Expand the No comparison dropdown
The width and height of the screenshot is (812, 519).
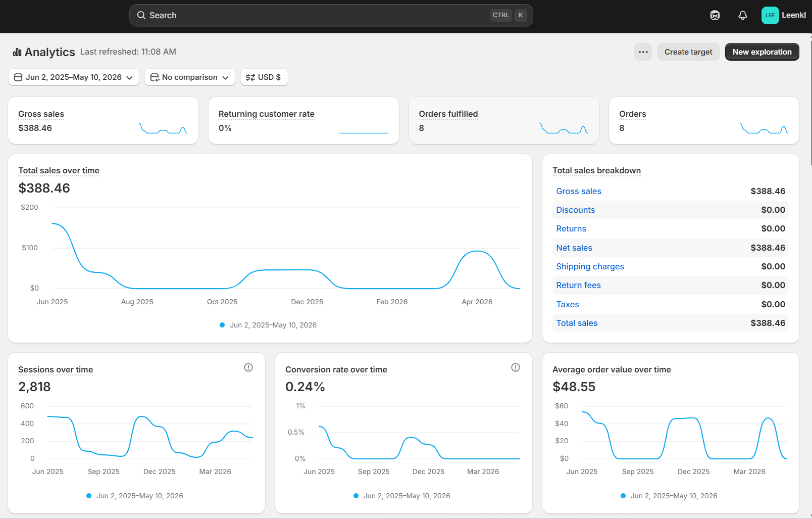point(190,77)
